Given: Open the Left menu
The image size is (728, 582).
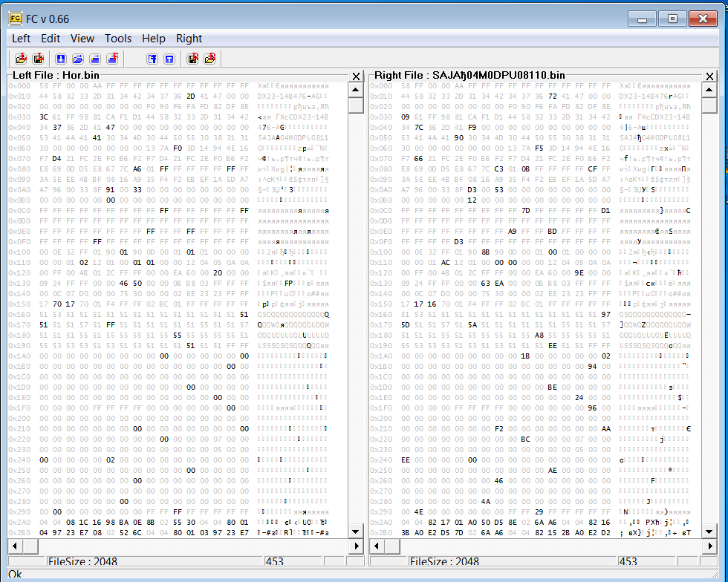Looking at the screenshot, I should [21, 39].
